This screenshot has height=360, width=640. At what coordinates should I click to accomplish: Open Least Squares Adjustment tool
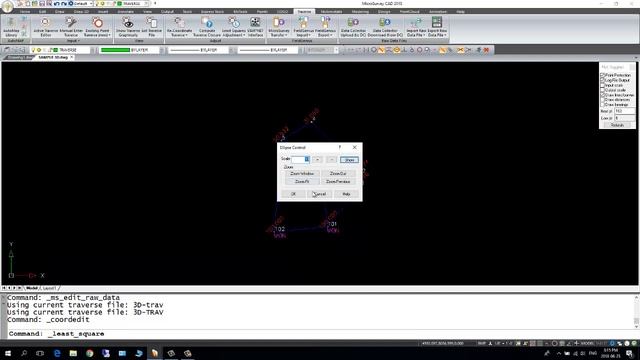(x=234, y=27)
